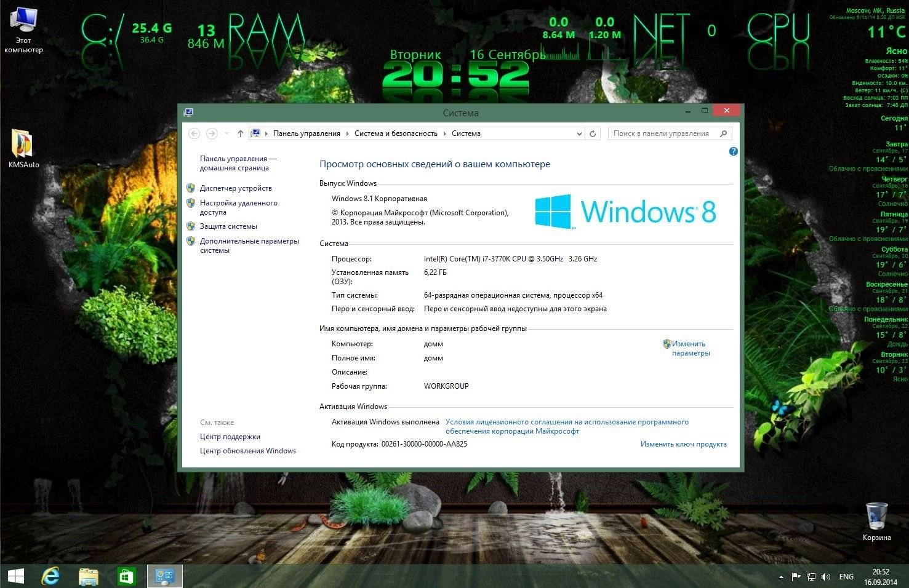Open the KMSAuto desktop icon

click(23, 149)
